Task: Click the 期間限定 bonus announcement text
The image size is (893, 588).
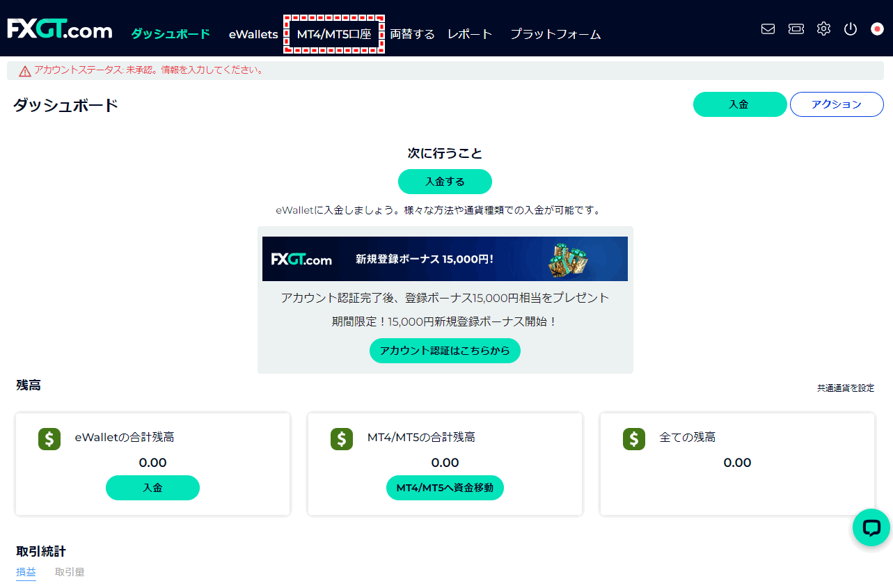Action: [x=445, y=322]
